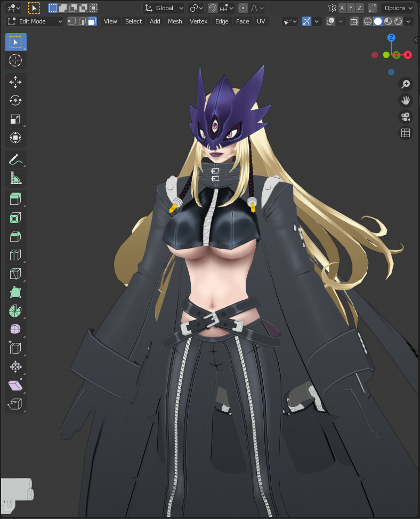Select the Scale tool
This screenshot has height=519, width=420.
15,119
